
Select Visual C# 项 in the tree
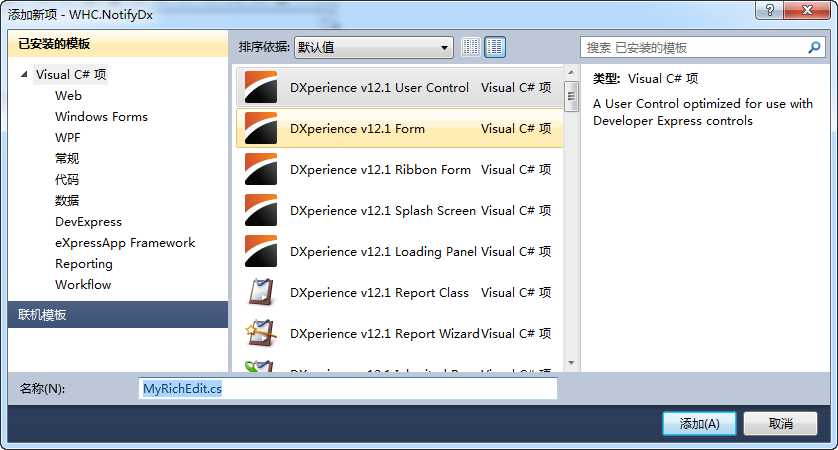[x=71, y=74]
